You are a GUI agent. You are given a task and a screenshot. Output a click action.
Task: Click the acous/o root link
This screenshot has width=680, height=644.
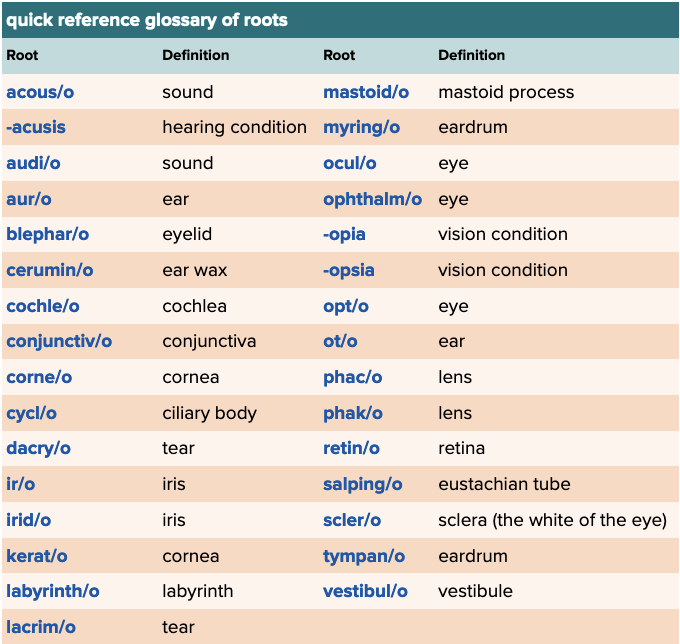tap(40, 92)
